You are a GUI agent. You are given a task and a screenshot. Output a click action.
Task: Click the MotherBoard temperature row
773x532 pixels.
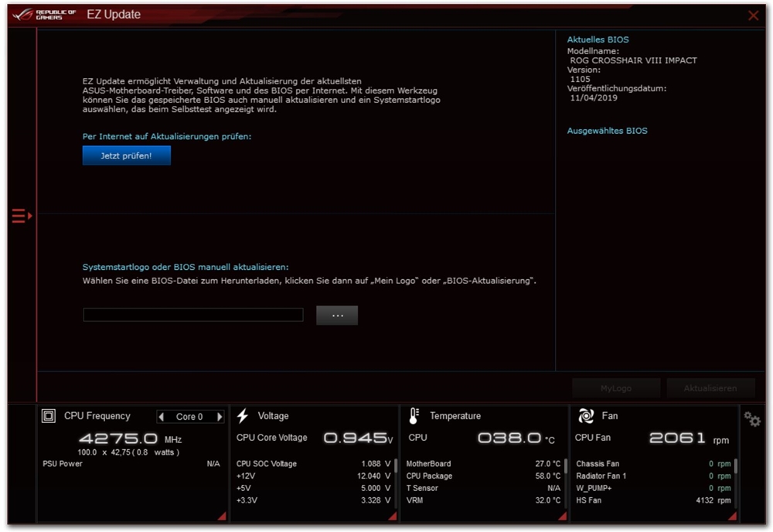(x=483, y=463)
